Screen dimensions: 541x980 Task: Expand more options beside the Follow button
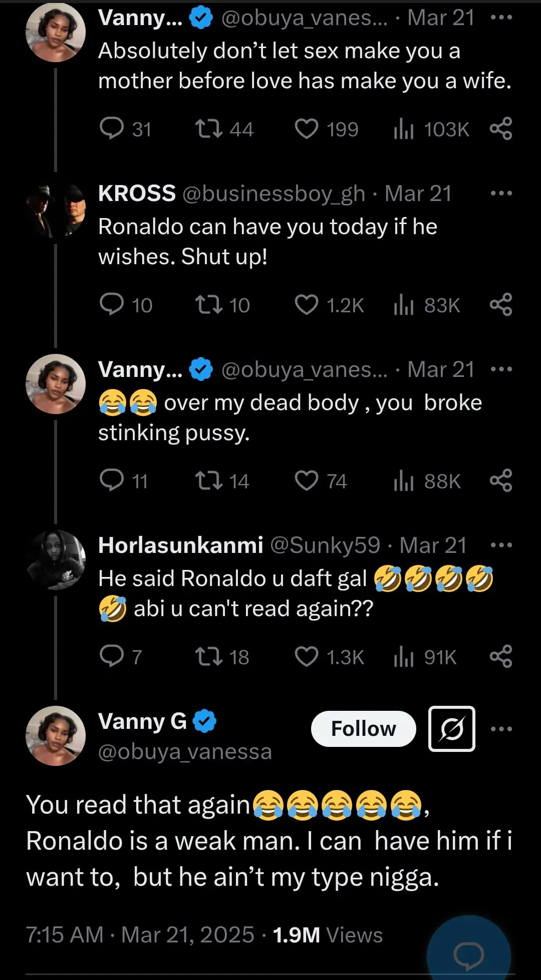501,729
